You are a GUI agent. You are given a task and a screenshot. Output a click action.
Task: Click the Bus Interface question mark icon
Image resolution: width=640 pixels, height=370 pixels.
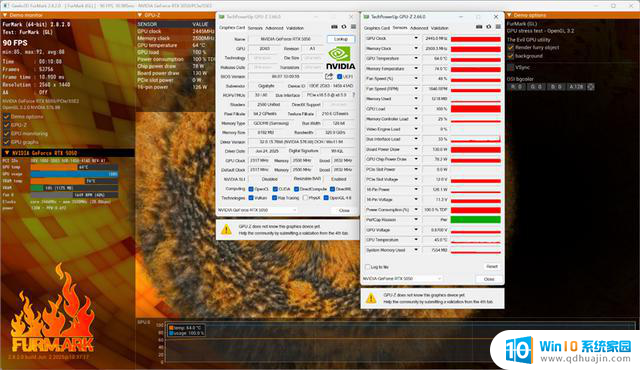(353, 95)
